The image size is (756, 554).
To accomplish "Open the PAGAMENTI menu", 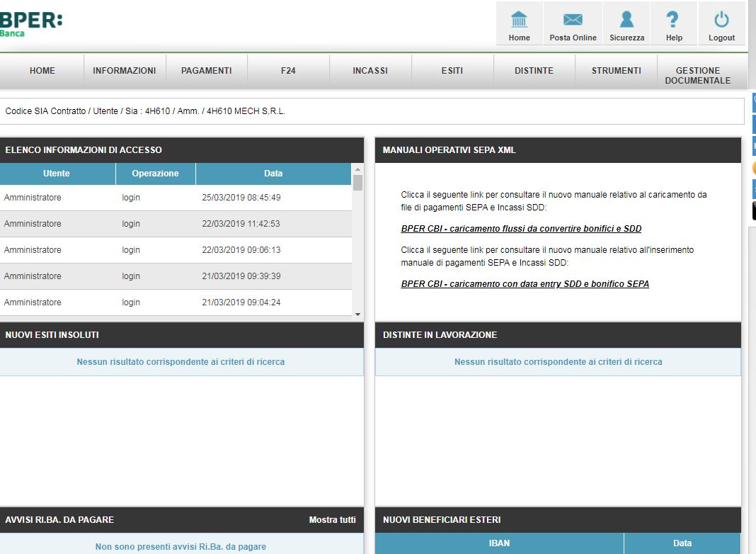I will 206,71.
